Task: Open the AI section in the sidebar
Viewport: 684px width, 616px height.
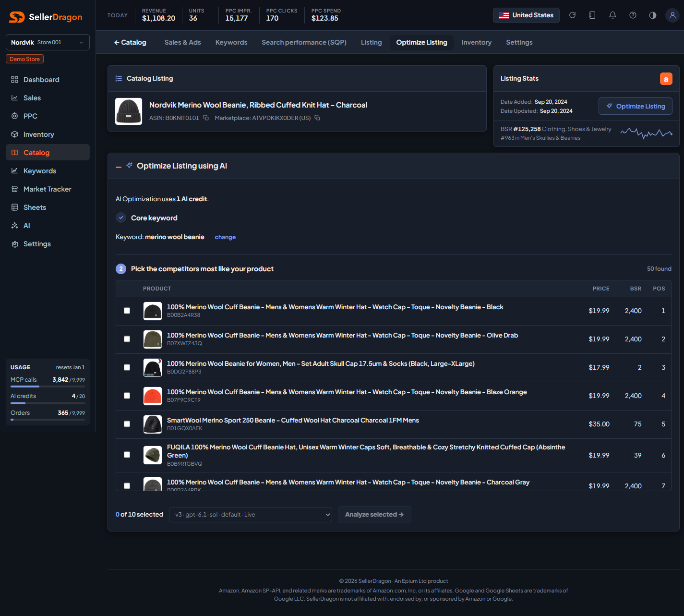Action: pyautogui.click(x=48, y=226)
